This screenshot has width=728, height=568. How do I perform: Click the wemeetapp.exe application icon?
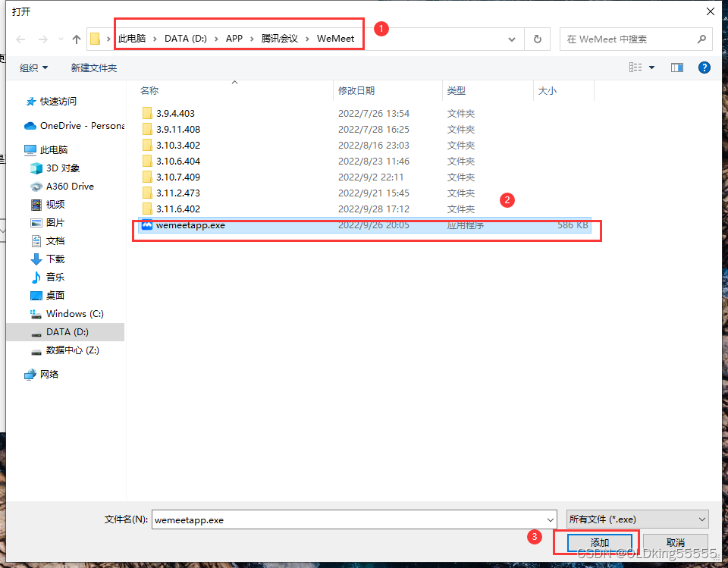point(146,224)
